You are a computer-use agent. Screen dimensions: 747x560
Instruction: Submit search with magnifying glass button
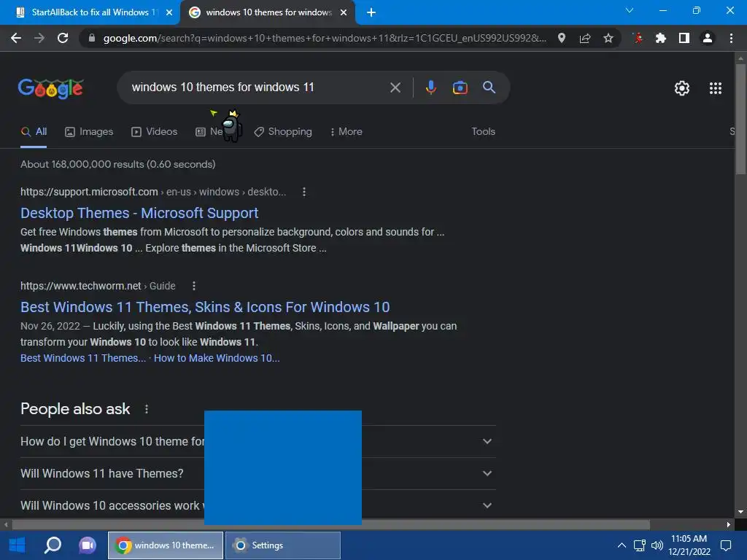489,87
